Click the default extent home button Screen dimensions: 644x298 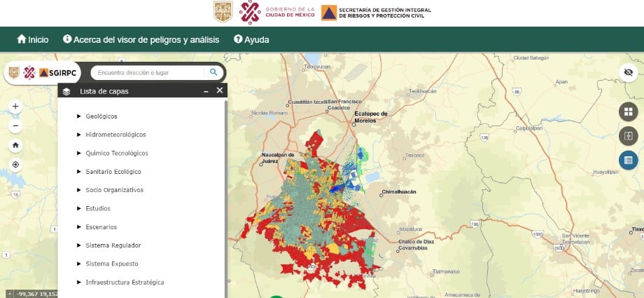point(15,145)
